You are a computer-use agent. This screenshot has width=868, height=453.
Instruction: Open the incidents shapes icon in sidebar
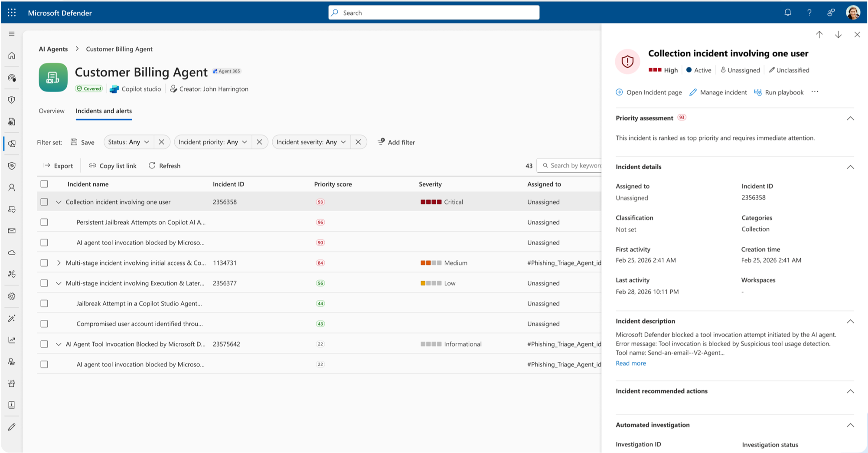(12, 144)
